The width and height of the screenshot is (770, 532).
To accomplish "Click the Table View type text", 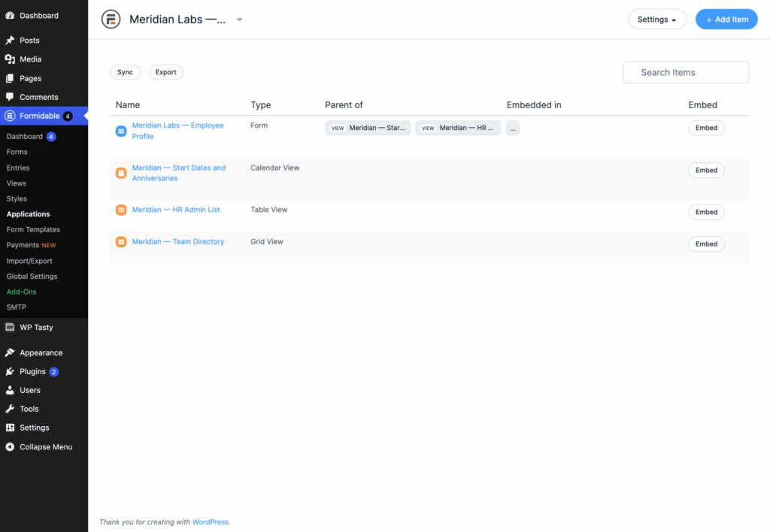I will click(x=268, y=210).
